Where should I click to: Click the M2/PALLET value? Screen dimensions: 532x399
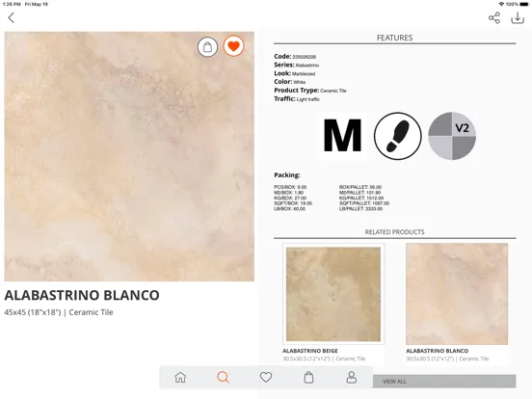click(x=359, y=193)
